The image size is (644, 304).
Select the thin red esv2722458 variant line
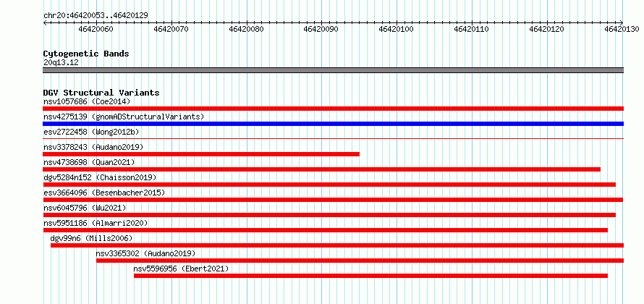pos(334,138)
